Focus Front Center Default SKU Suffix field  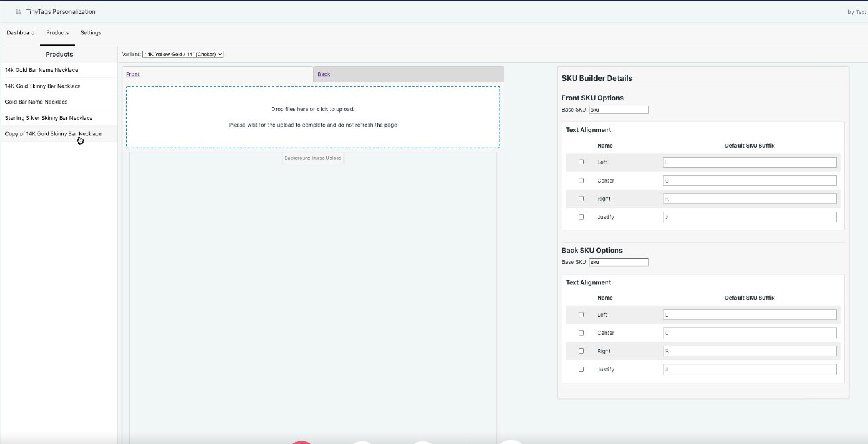[x=749, y=181]
